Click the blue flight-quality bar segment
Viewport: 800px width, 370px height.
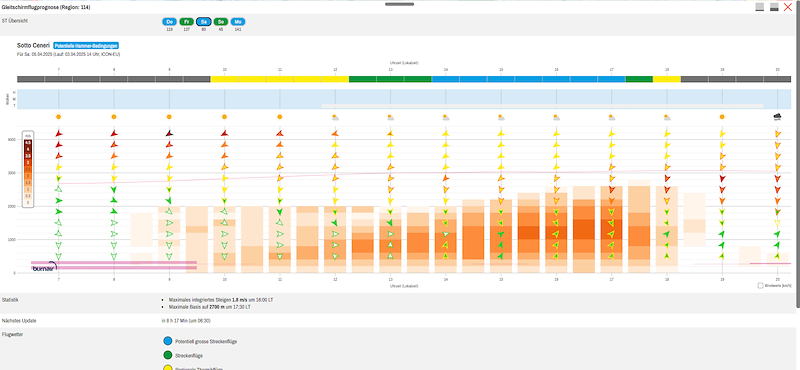click(x=529, y=79)
